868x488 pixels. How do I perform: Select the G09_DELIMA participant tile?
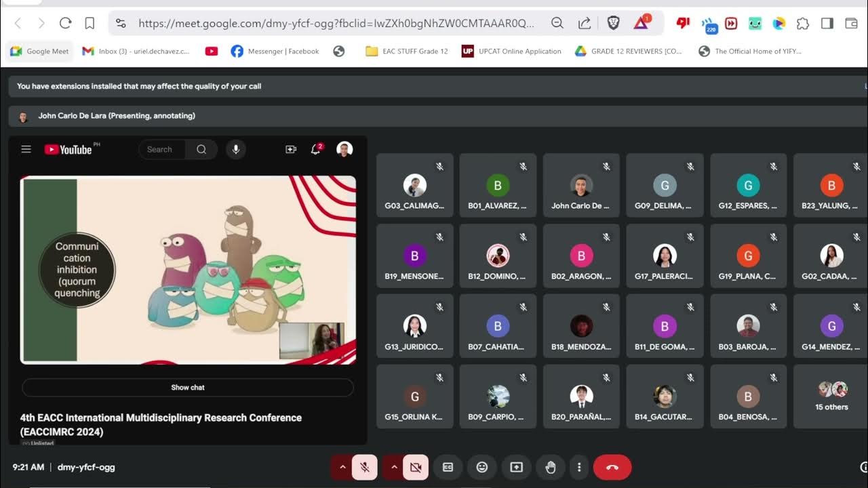tap(665, 185)
